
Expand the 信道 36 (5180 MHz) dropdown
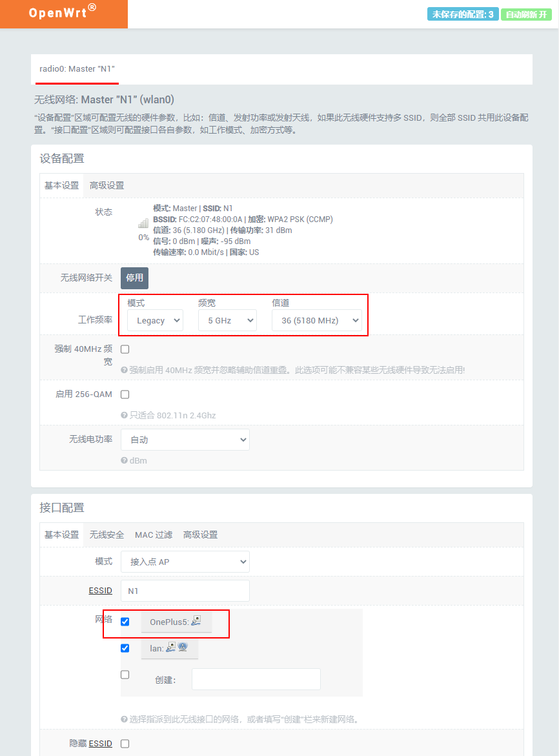tap(316, 320)
